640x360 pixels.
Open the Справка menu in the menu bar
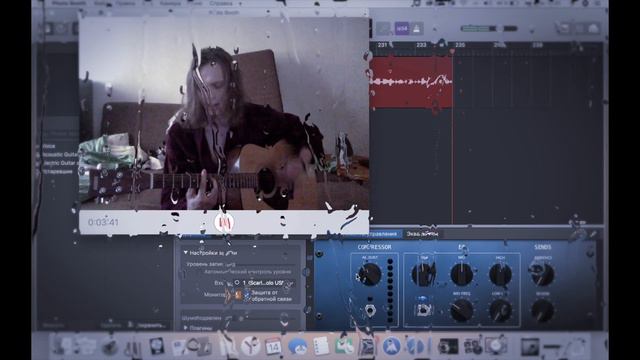[221, 3]
